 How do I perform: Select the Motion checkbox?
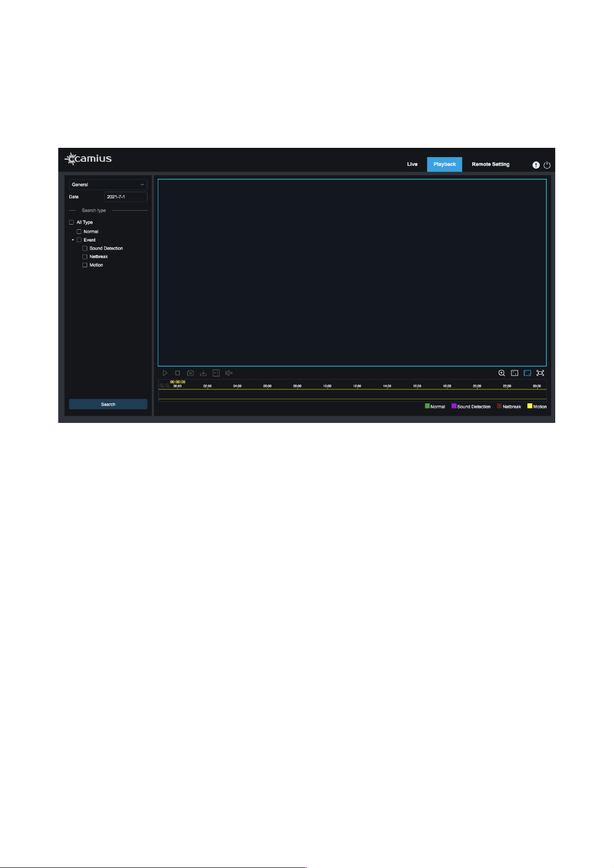(x=85, y=265)
